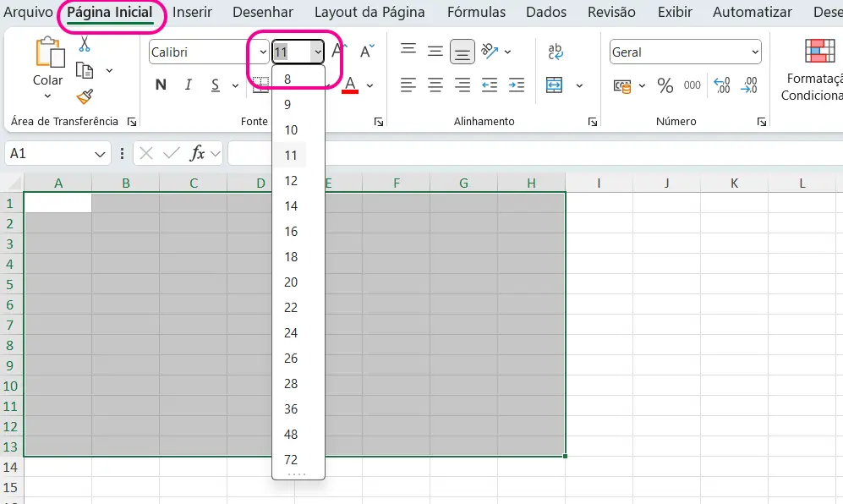This screenshot has width=843, height=504.
Task: Click the increase indent icon
Action: pos(516,85)
